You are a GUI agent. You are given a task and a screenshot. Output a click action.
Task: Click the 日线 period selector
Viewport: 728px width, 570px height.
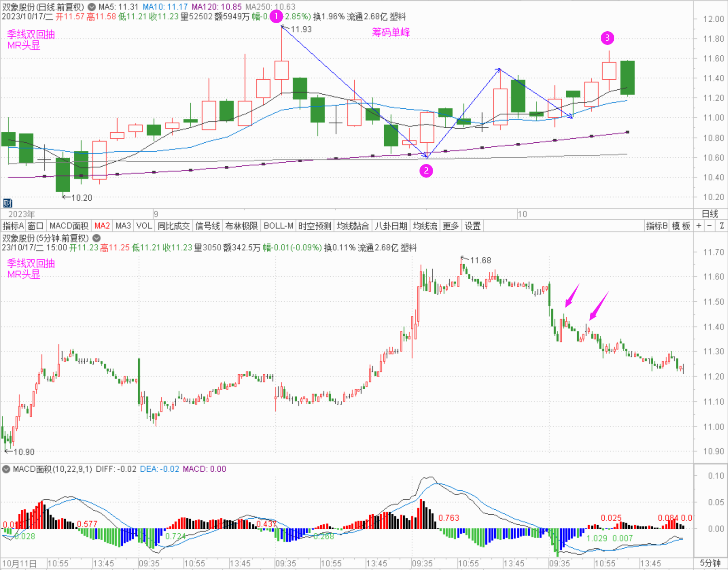[710, 214]
